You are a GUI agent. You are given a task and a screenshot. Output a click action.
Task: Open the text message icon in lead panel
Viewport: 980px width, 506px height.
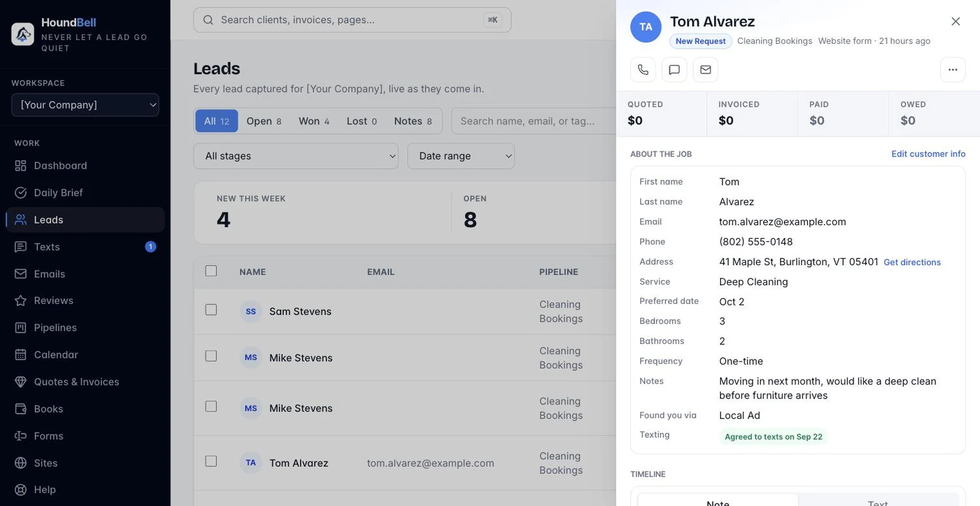674,69
